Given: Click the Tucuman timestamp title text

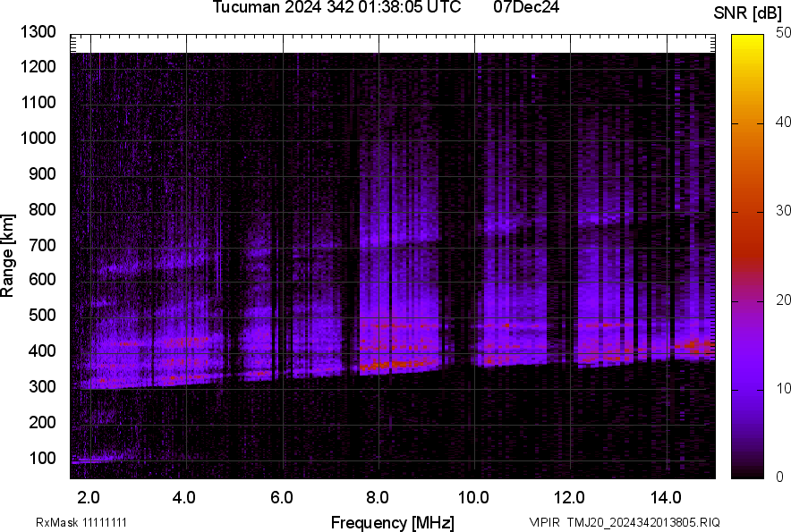Looking at the screenshot, I should click(336, 8).
